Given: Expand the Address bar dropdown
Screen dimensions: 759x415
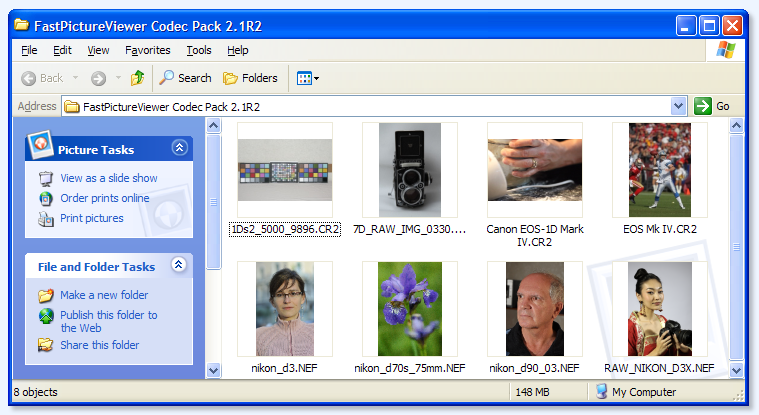Looking at the screenshot, I should coord(679,106).
